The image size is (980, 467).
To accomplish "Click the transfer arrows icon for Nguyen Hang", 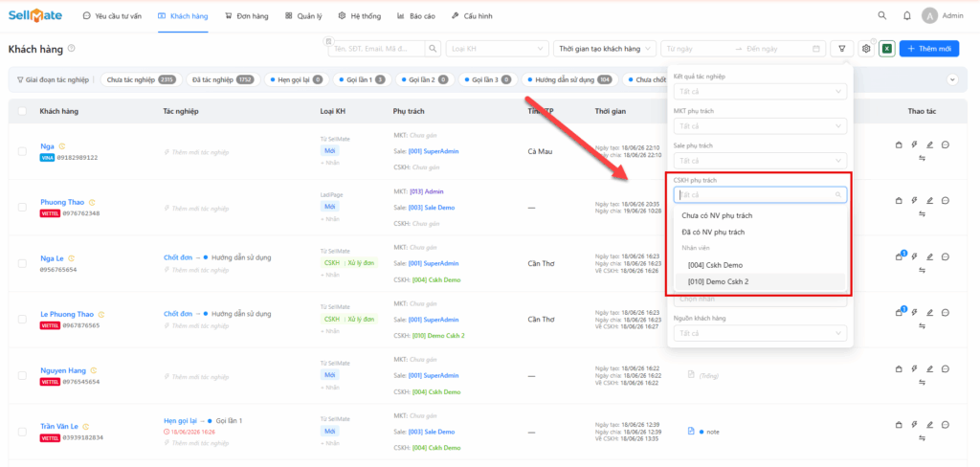I will 922,382.
